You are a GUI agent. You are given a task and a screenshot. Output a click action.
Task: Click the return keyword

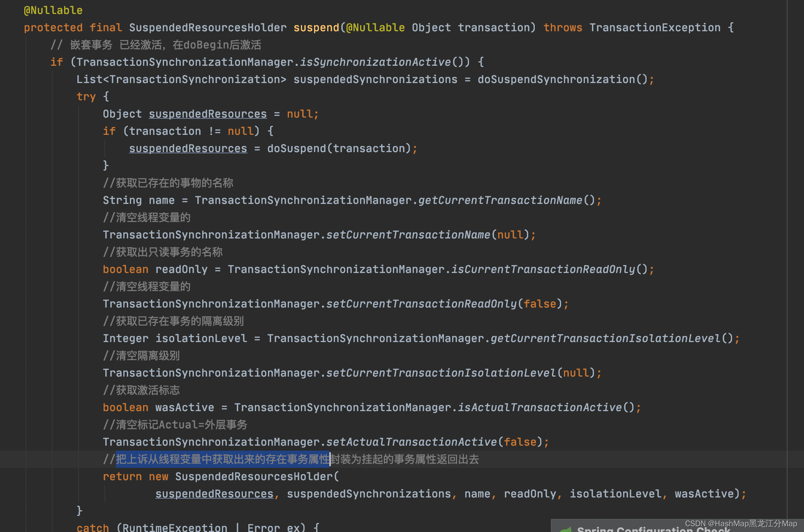pos(122,476)
